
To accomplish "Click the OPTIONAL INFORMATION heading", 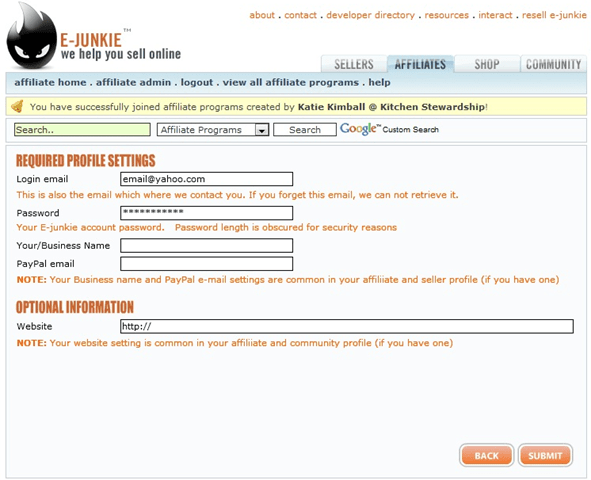I will click(75, 307).
